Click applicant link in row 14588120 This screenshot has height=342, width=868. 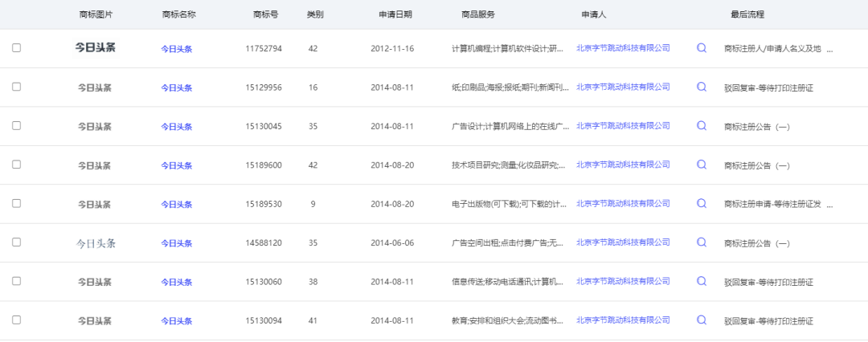click(624, 242)
